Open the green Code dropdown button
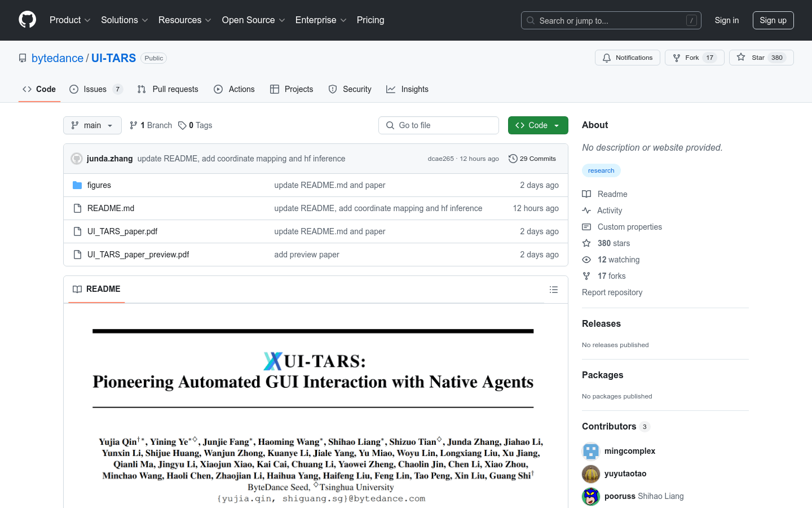812x508 pixels. (538, 125)
